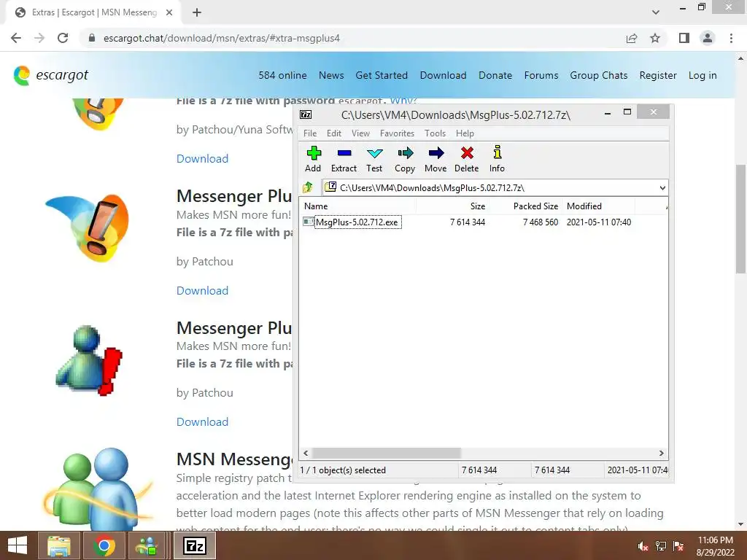The image size is (747, 560).
Task: Click the horizontal scrollbar thumb in 7-Zip
Action: pos(387,453)
